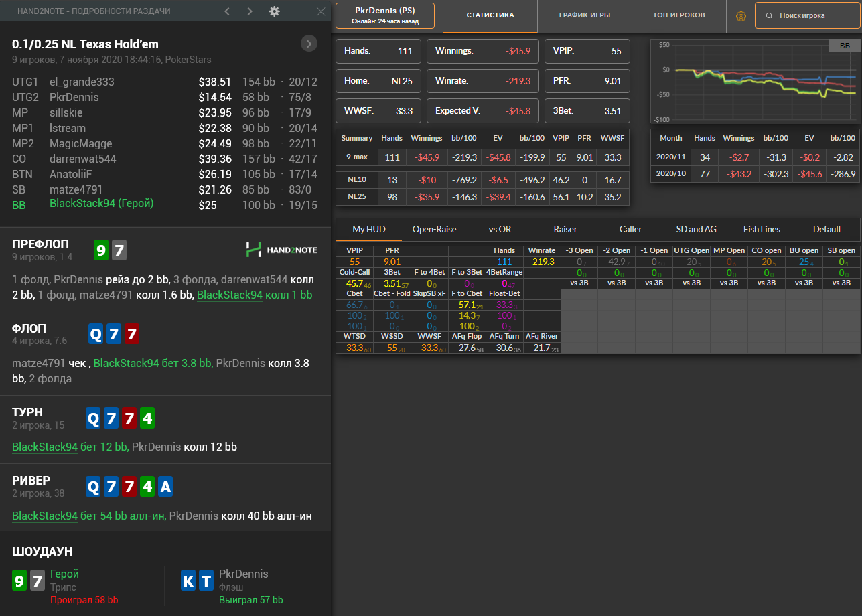Open the Fish Lines tab
This screenshot has width=862, height=616.
pyautogui.click(x=762, y=229)
